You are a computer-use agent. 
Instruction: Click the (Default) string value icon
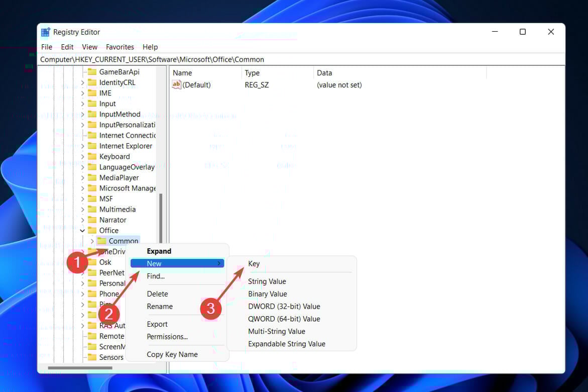[x=177, y=84]
